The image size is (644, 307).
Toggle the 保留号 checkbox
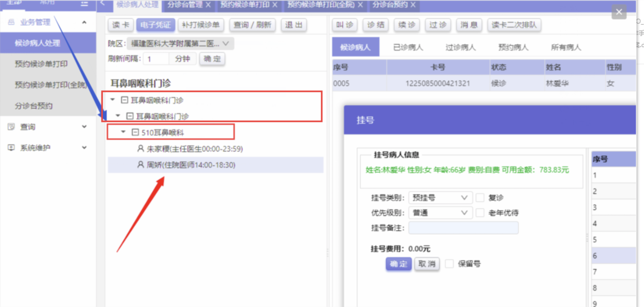(449, 264)
